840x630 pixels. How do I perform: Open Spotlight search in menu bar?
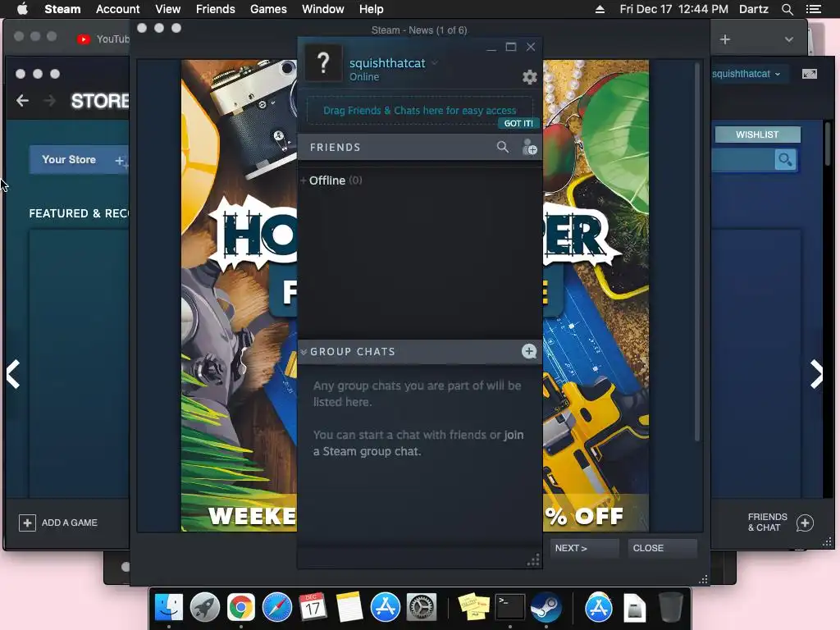[x=787, y=9]
